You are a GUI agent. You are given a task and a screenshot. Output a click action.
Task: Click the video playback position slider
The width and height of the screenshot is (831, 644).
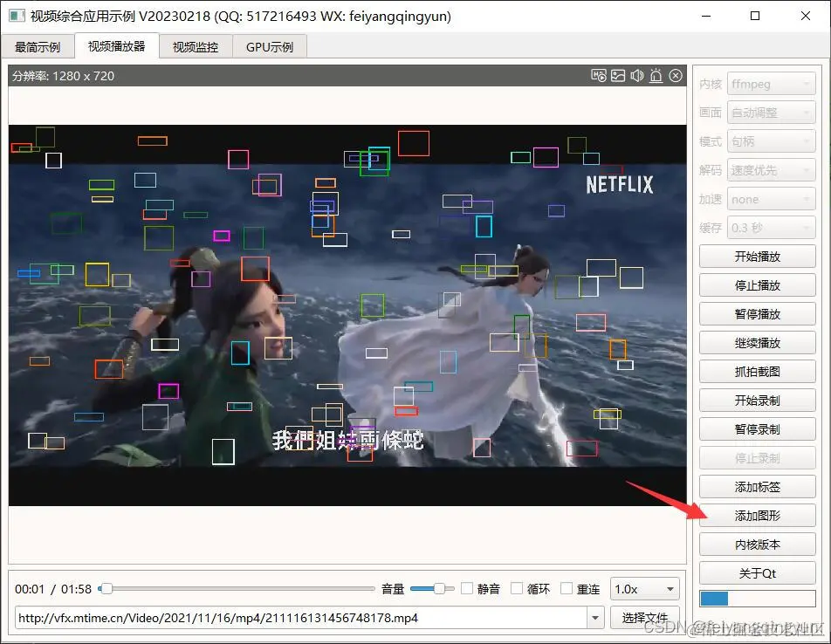pos(237,588)
